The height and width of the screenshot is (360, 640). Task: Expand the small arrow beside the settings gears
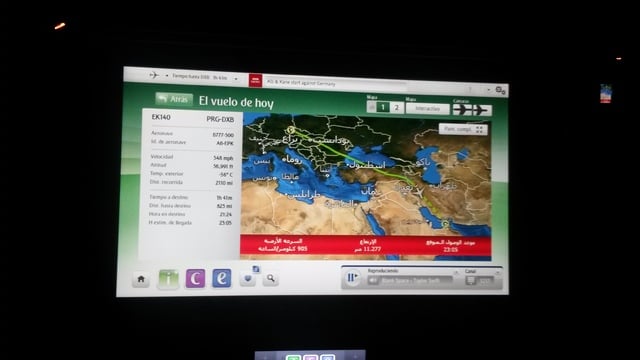tap(489, 89)
